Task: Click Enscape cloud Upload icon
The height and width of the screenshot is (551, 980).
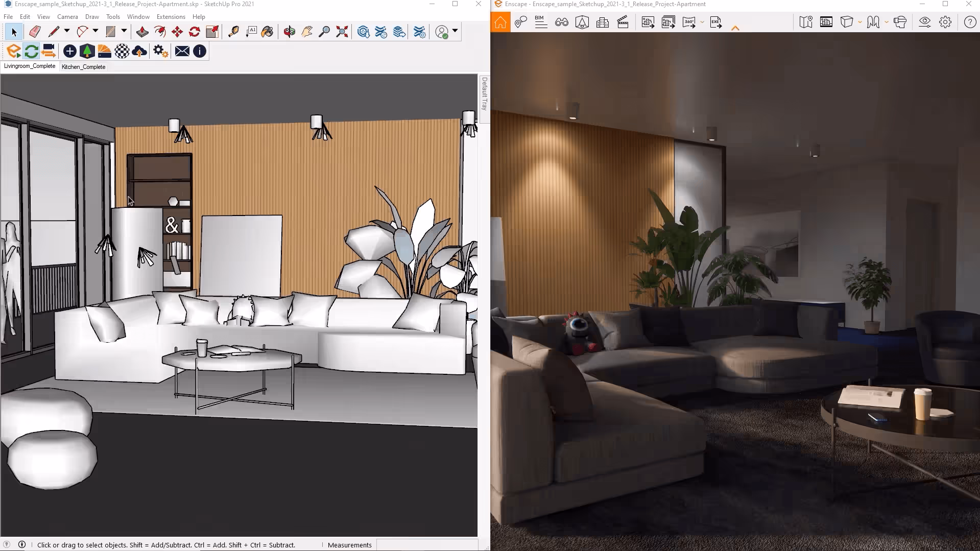Action: pyautogui.click(x=139, y=51)
